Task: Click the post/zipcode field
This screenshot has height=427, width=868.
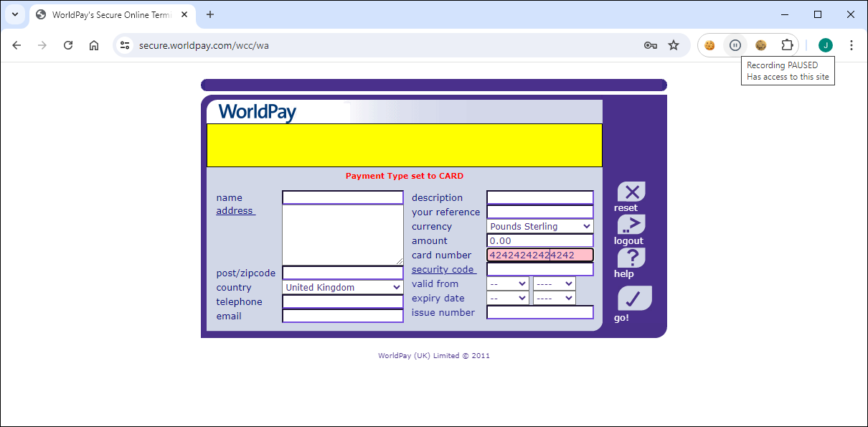Action: (x=343, y=273)
